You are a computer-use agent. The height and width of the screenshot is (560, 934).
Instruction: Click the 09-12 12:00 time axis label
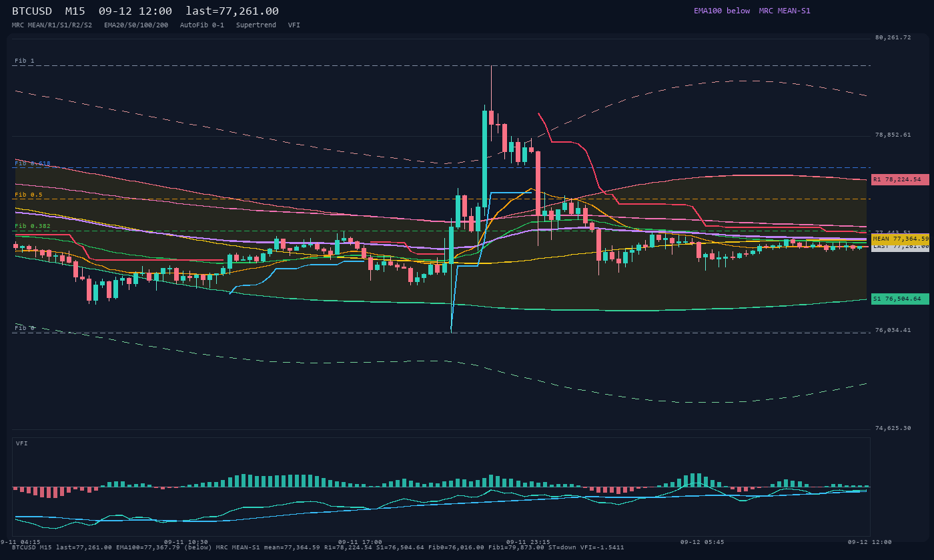870,542
